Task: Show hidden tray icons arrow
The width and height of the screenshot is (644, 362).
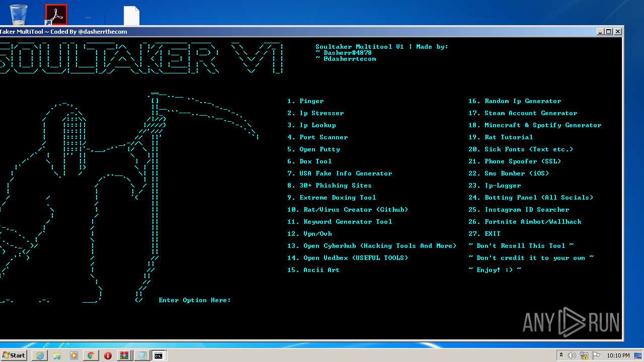Action: (x=561, y=355)
